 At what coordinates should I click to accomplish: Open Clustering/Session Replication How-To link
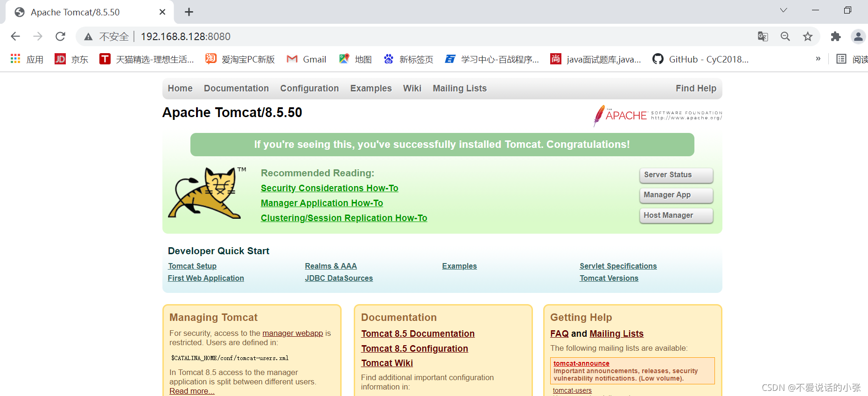344,218
